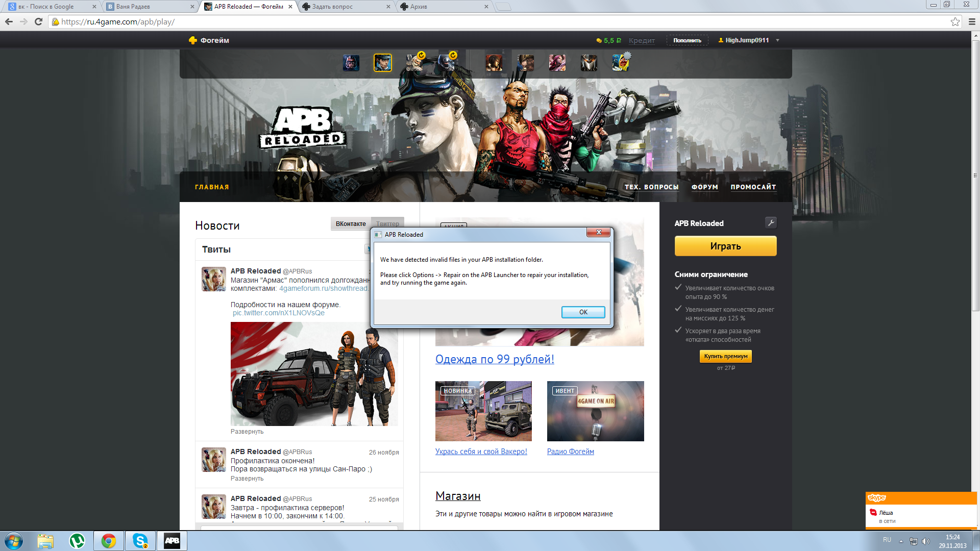
Task: Click Купить премиум button
Action: 725,356
